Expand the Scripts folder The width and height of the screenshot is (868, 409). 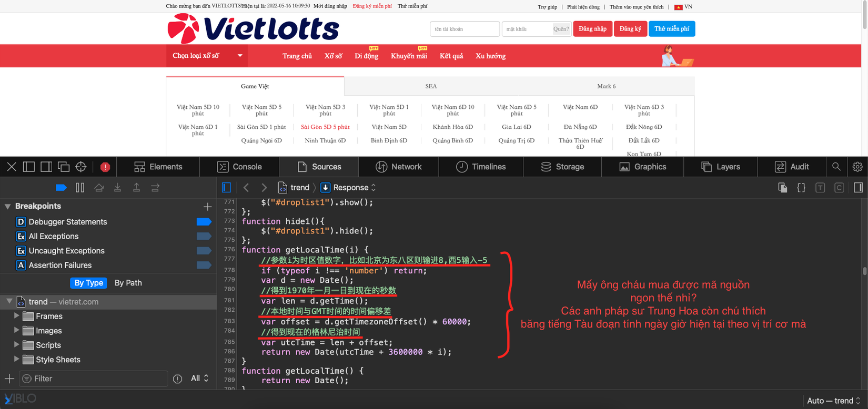pos(16,345)
